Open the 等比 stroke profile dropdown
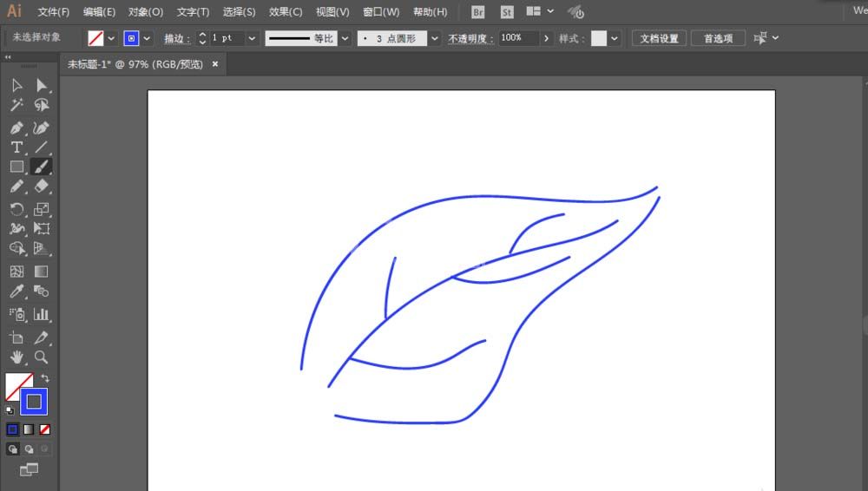Image resolution: width=868 pixels, height=491 pixels. pyautogui.click(x=345, y=38)
